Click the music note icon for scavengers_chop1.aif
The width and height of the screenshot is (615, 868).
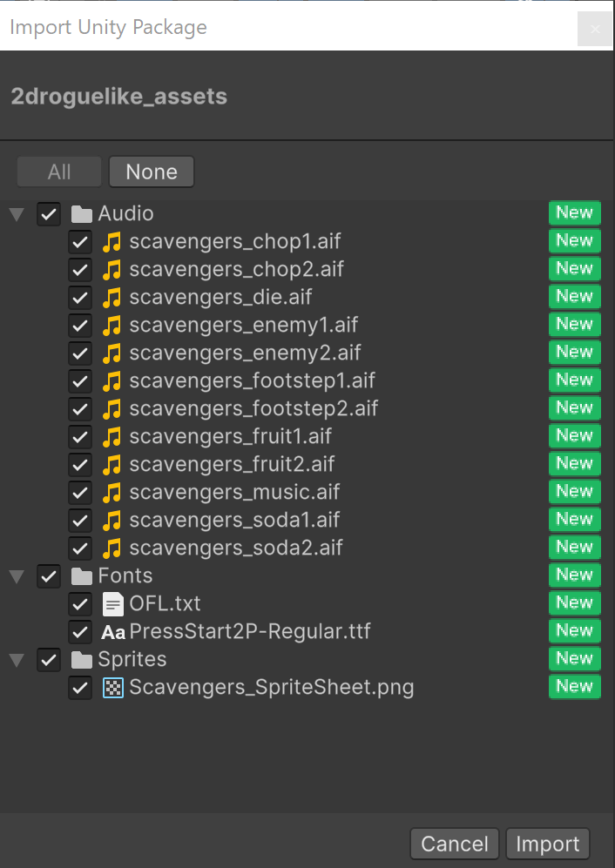(112, 242)
